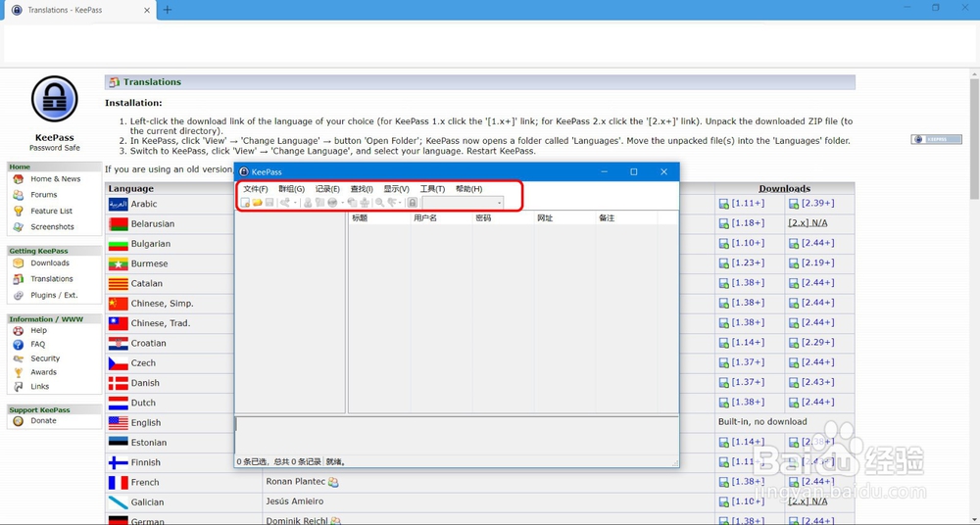
Task: Open dropdown arrow next to Add Entry icon
Action: [x=295, y=203]
